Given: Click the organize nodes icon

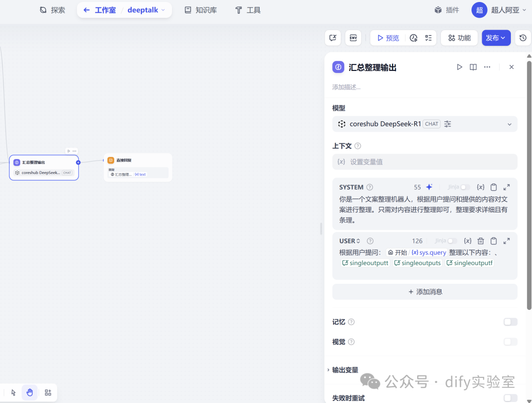Looking at the screenshot, I should [x=48, y=393].
